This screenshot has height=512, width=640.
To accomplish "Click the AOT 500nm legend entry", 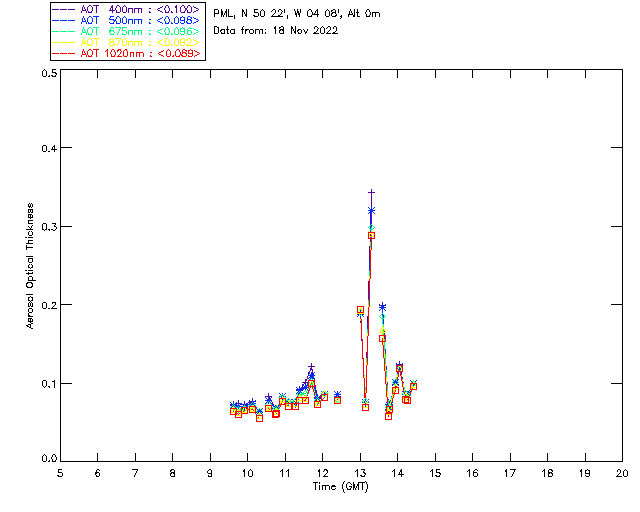I will pos(127,20).
